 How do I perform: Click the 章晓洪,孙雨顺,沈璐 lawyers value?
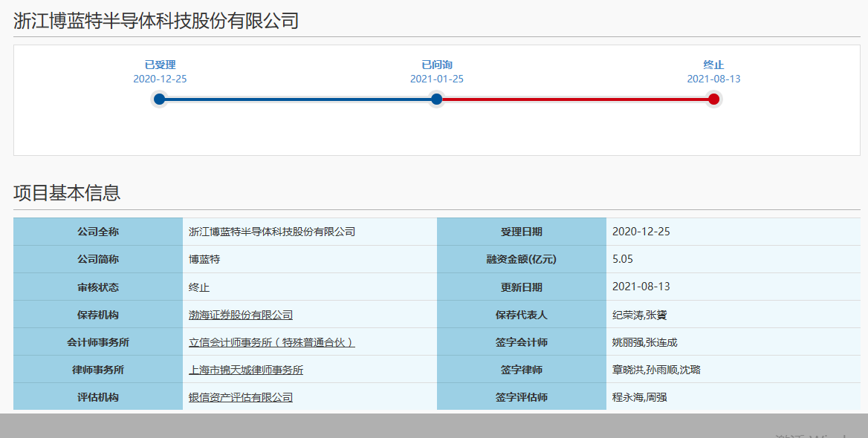pyautogui.click(x=656, y=370)
